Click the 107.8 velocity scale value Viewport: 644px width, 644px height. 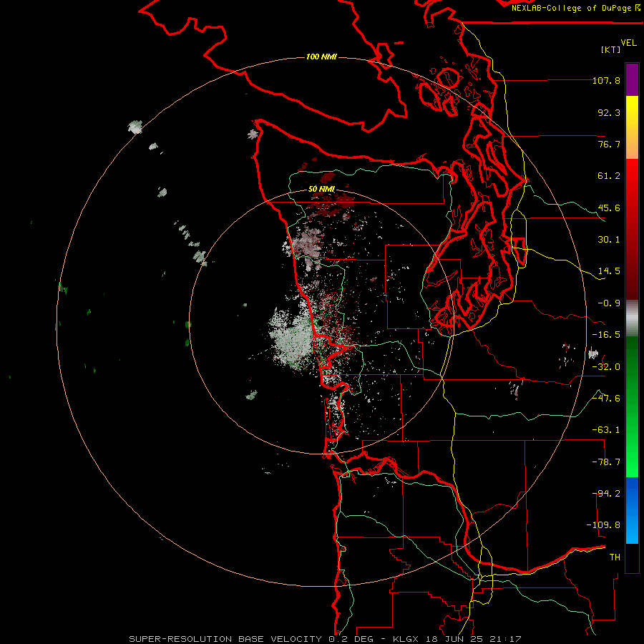[x=606, y=80]
